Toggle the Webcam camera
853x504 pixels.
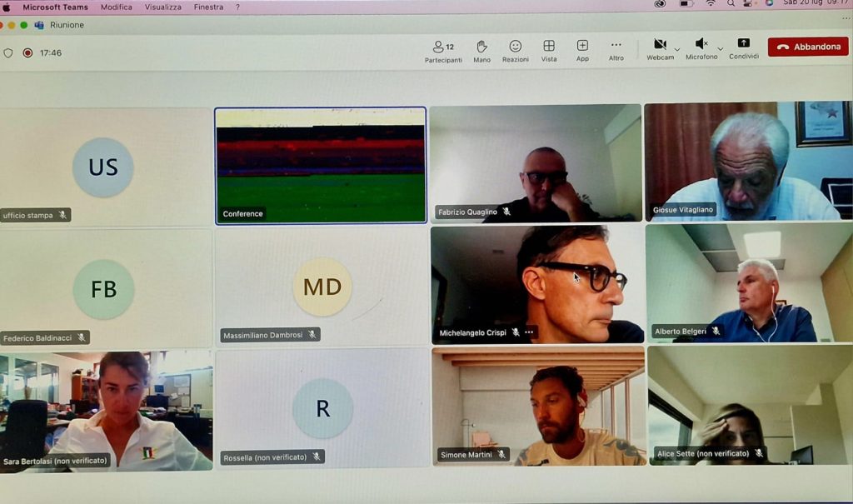coord(660,44)
